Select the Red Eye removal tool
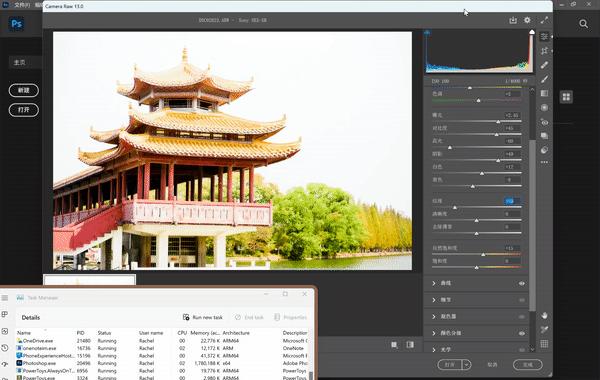Image resolution: width=600 pixels, height=380 pixels. point(545,122)
